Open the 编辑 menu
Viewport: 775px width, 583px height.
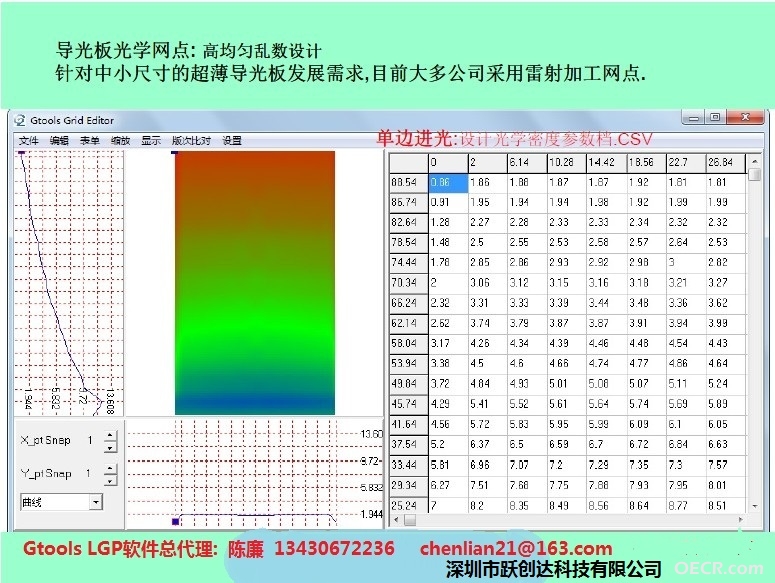coord(59,141)
